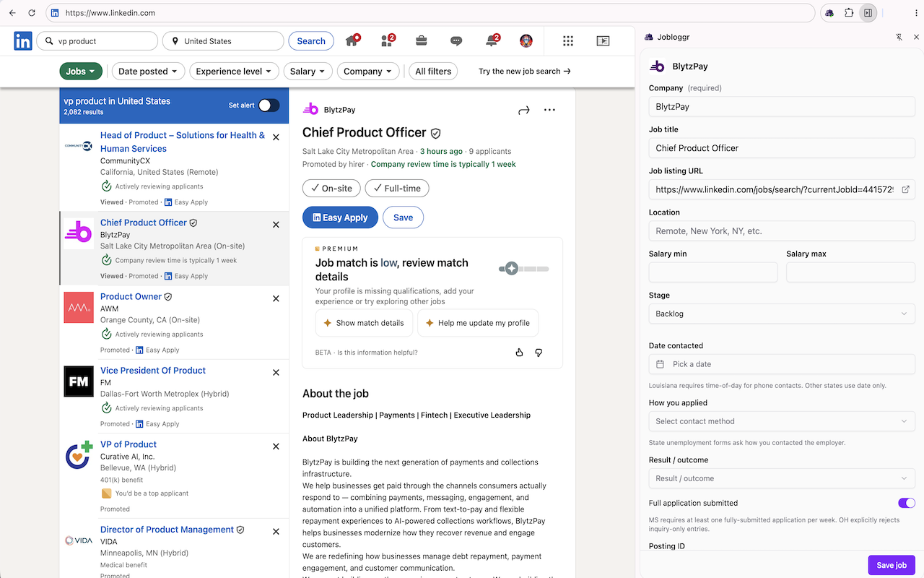Viewport: 924px width, 578px height.
Task: Toggle the Set alert switch
Action: 269,105
